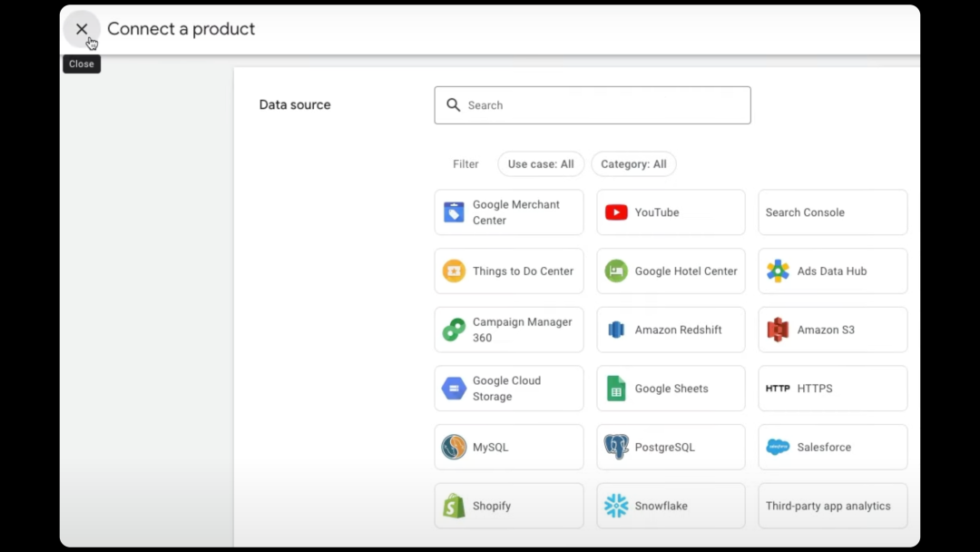Click the magnifier icon in search box
Viewport: 980px width, 552px height.
point(453,105)
